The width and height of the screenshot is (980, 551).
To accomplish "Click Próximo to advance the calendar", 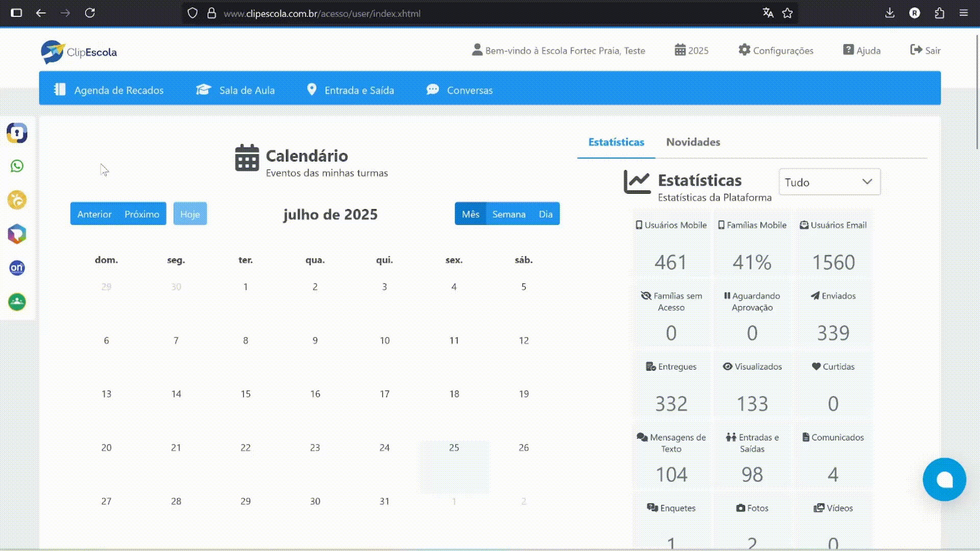I will [x=142, y=214].
